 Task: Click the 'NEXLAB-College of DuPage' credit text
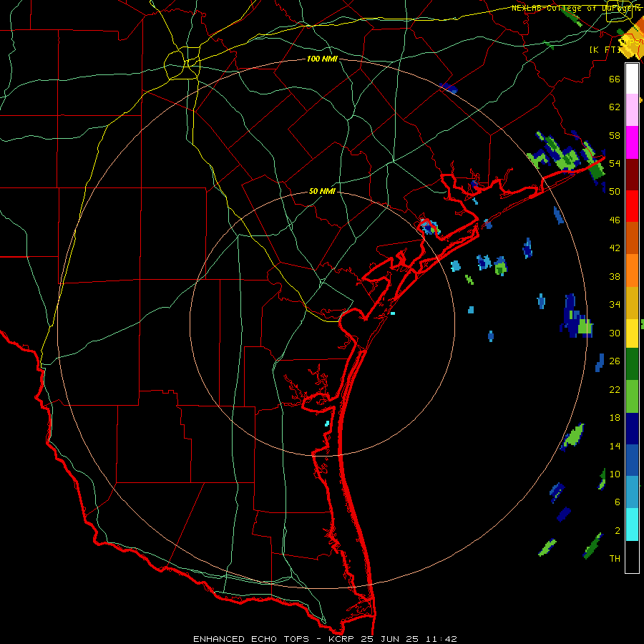pyautogui.click(x=576, y=8)
